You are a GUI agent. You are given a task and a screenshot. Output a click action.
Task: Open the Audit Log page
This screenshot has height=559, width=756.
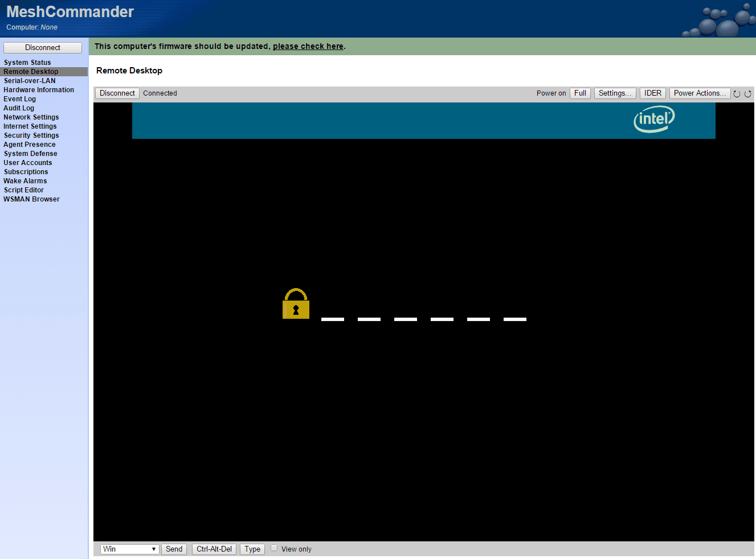(19, 108)
